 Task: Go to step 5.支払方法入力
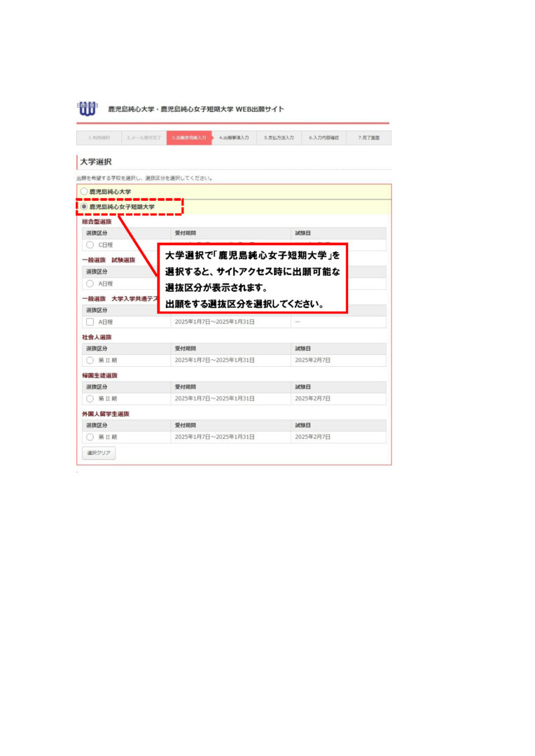[x=279, y=138]
